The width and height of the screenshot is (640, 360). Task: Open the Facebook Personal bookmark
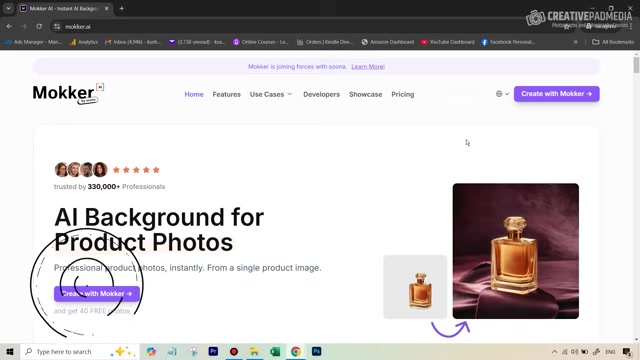pyautogui.click(x=508, y=42)
